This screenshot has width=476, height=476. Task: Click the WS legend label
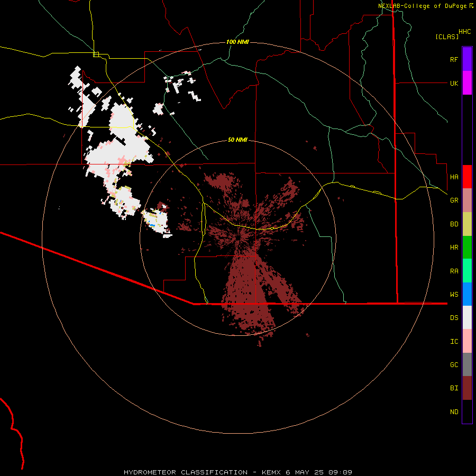[x=454, y=295]
